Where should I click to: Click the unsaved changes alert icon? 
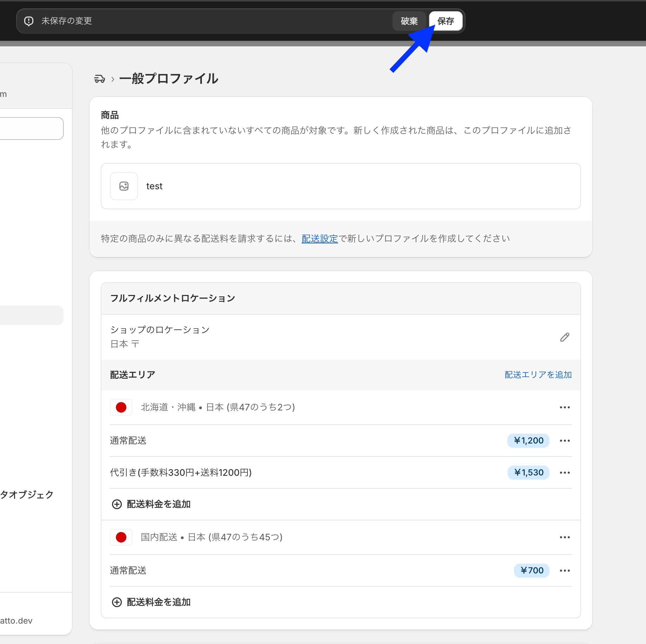pyautogui.click(x=29, y=21)
